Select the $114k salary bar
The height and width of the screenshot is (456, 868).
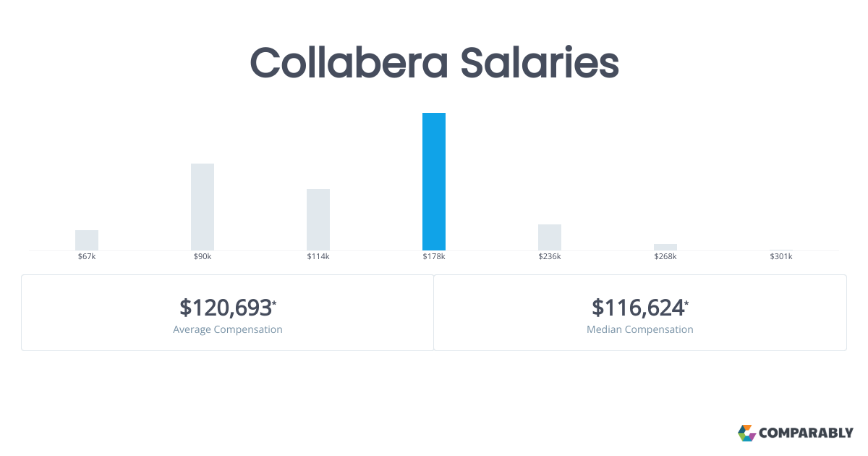pos(318,220)
